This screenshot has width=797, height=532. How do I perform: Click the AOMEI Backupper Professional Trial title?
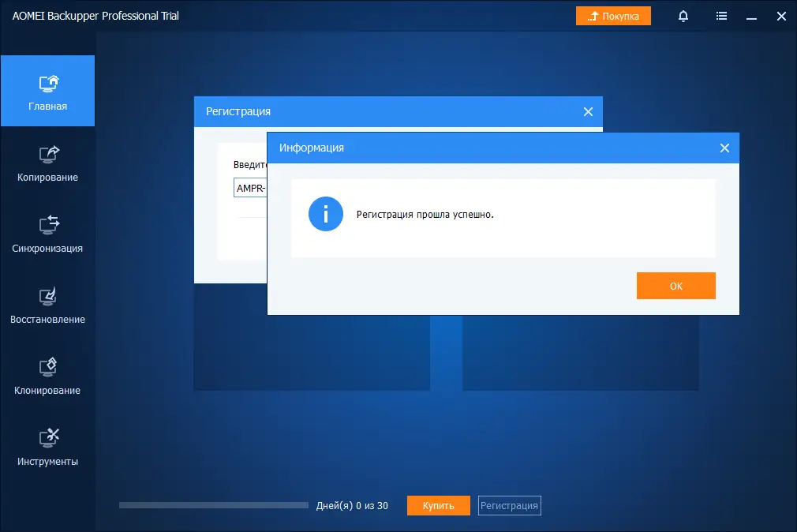pyautogui.click(x=95, y=16)
